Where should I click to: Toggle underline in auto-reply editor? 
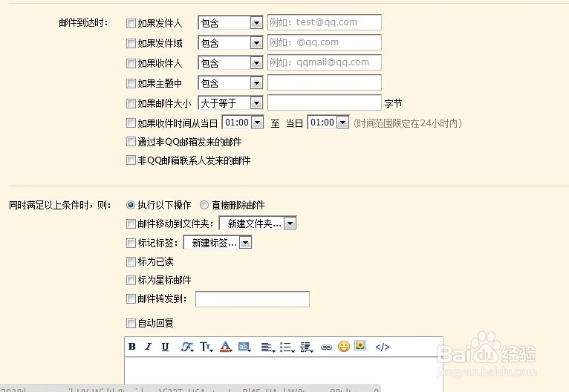click(165, 347)
